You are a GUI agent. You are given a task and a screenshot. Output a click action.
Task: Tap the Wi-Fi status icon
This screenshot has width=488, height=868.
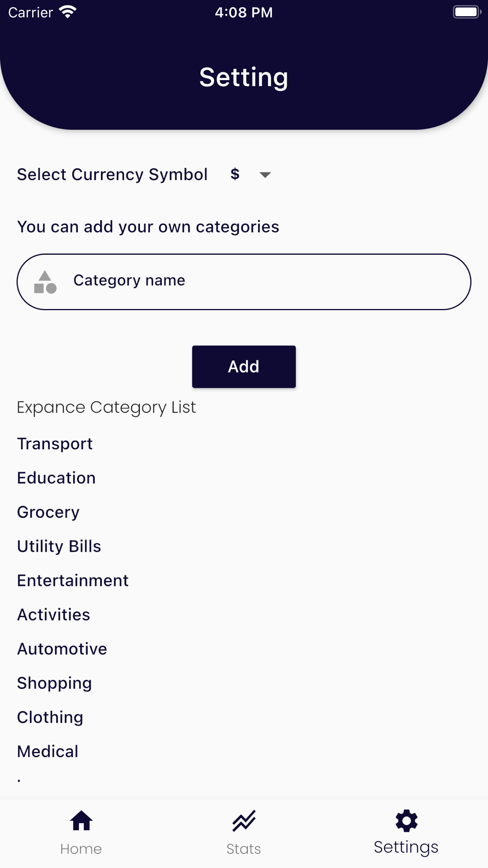(x=68, y=12)
